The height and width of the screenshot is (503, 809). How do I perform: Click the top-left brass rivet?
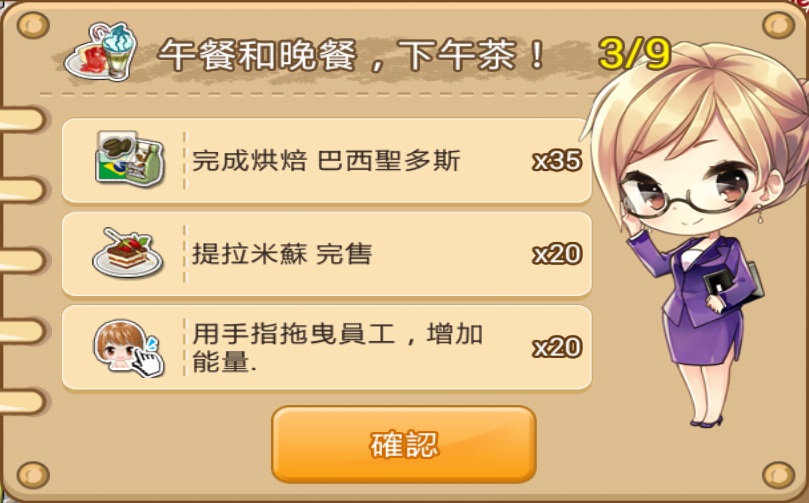coord(33,25)
